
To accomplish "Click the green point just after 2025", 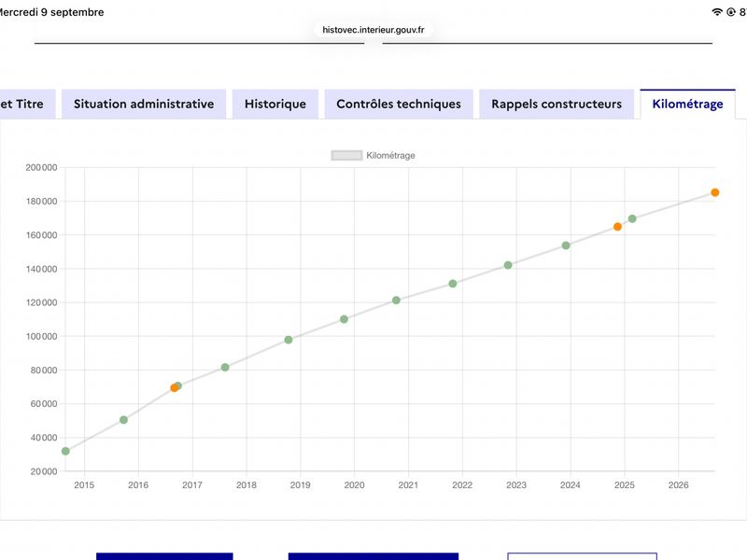I will pyautogui.click(x=632, y=218).
